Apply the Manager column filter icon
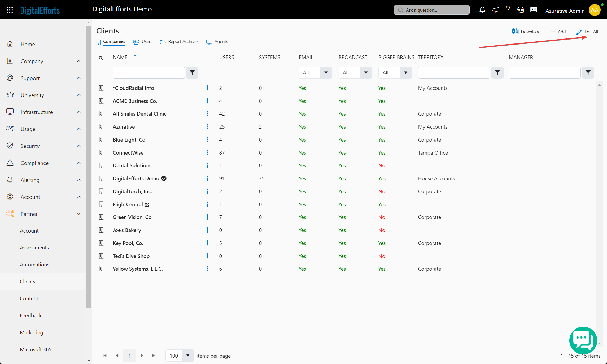This screenshot has height=364, width=607. pos(588,73)
